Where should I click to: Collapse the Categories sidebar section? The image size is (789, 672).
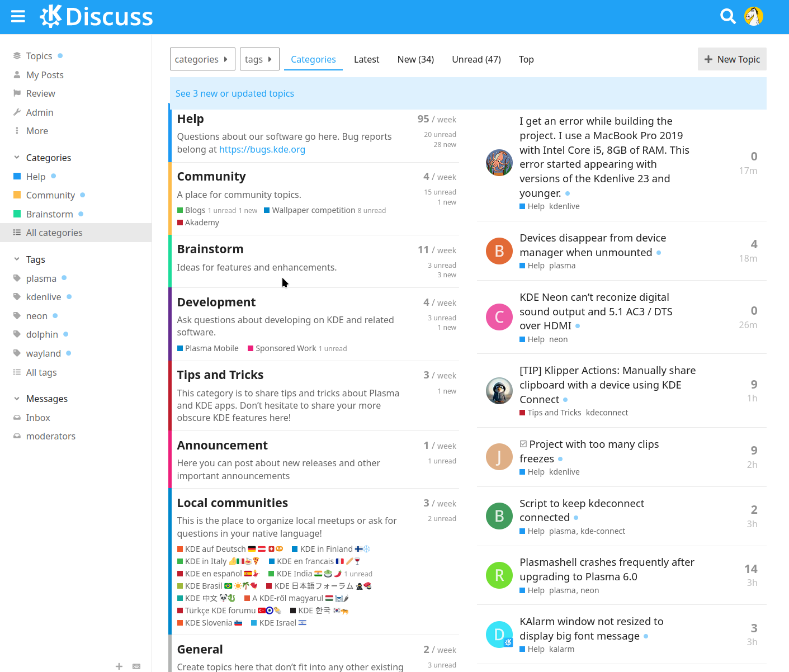point(17,158)
